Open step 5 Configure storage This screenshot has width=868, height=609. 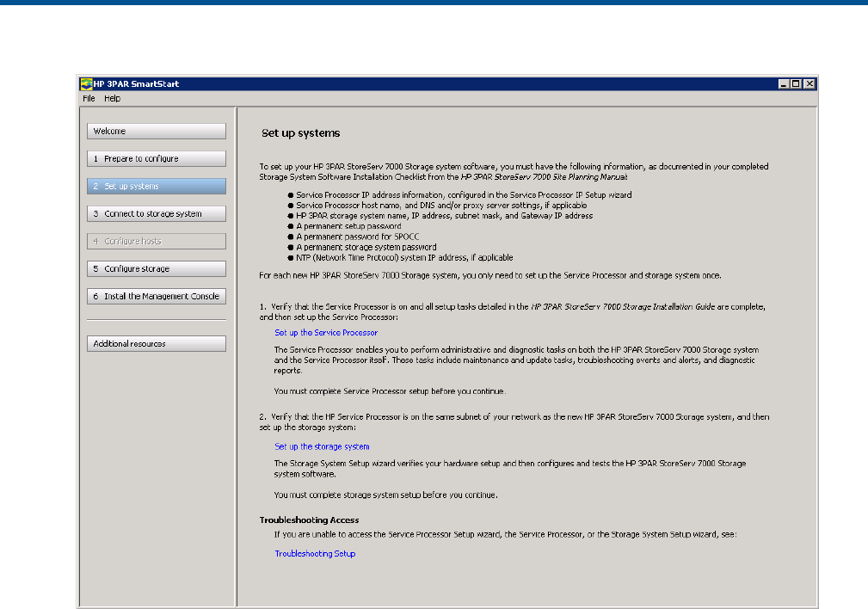point(157,269)
